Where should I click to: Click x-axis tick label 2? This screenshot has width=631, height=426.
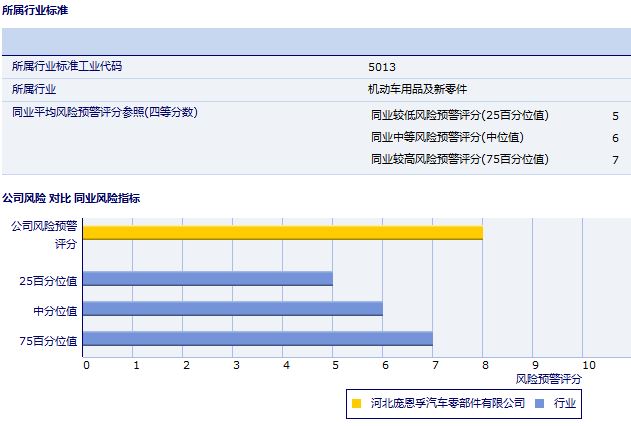click(x=186, y=365)
